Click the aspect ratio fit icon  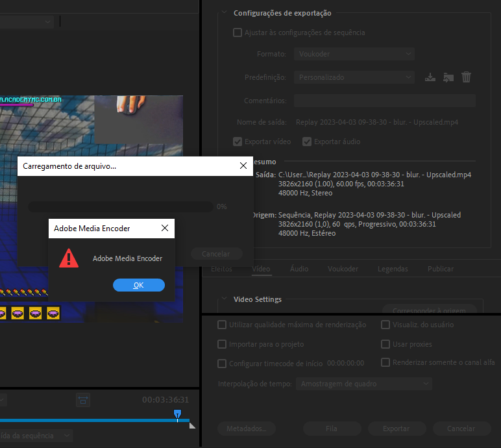[x=83, y=400]
